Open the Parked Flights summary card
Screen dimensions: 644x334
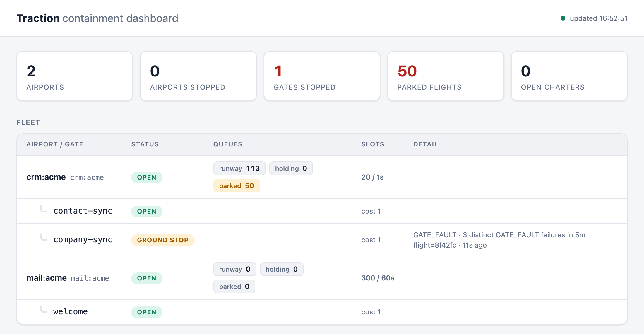(x=446, y=76)
